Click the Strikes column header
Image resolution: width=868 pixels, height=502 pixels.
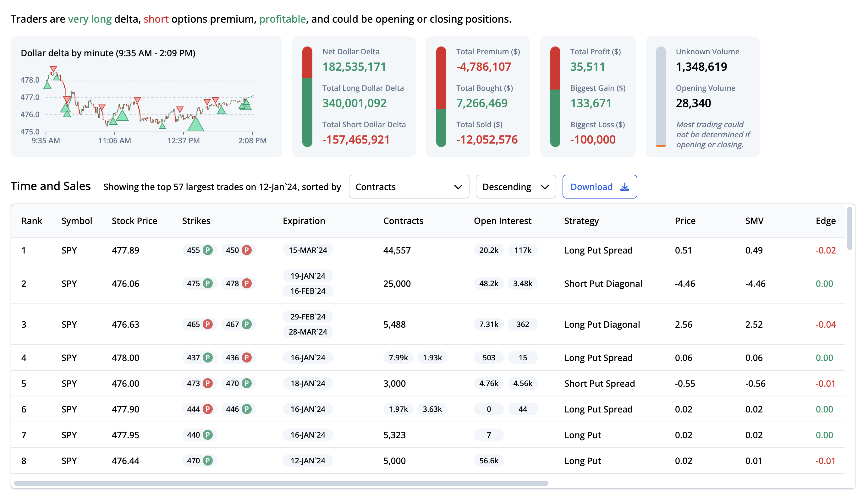(x=196, y=221)
